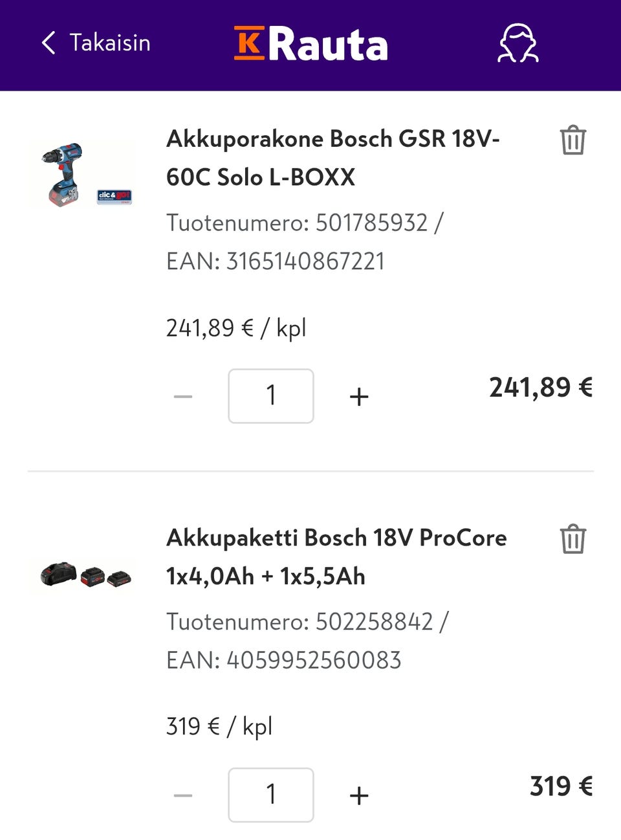Open the Bosch drill product thumbnail
This screenshot has height=840, width=621.
83,174
